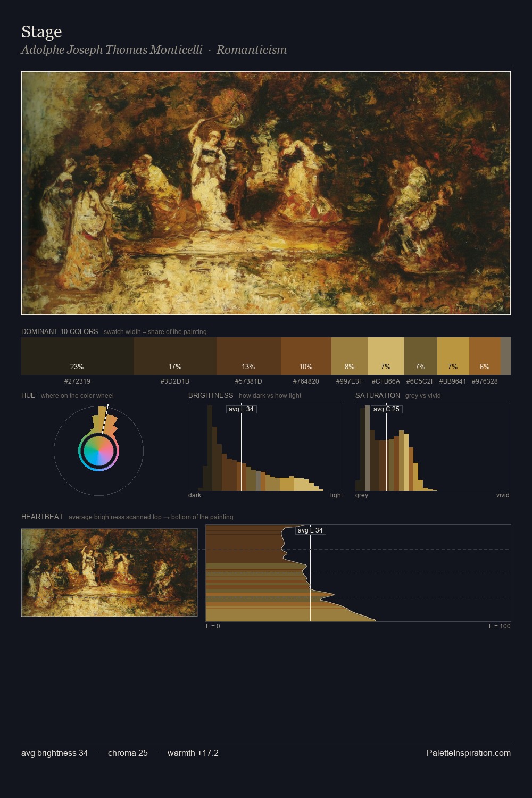Click the 'L = 0' axis label
The width and height of the screenshot is (532, 798).
213,626
